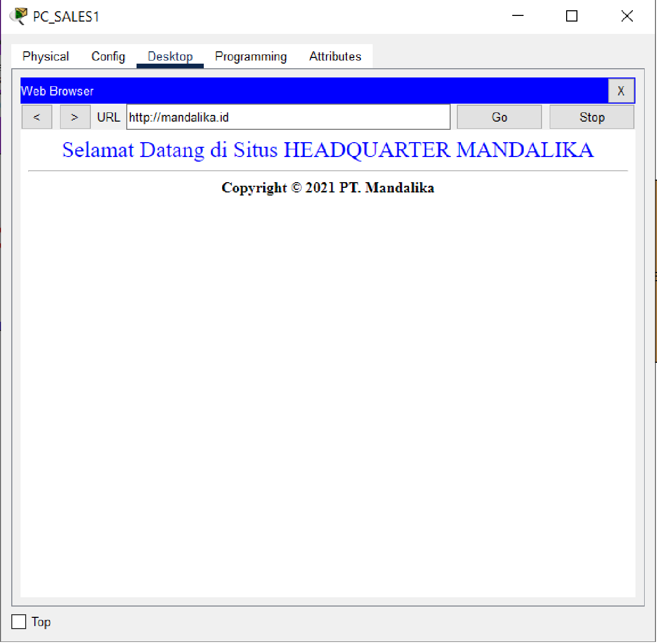Navigate forward with the > button
Screen dimensions: 657x644
pyautogui.click(x=75, y=116)
